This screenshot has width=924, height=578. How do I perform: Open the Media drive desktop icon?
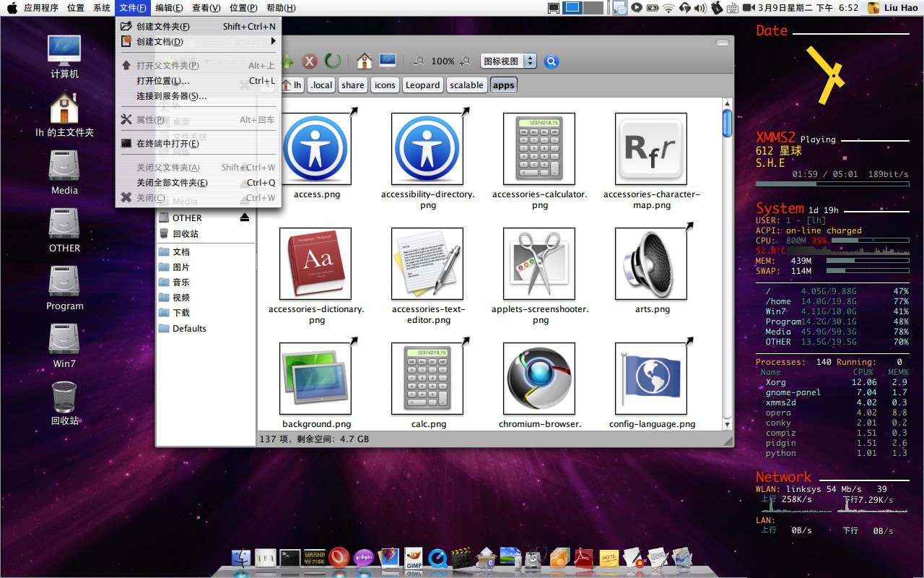[64, 172]
